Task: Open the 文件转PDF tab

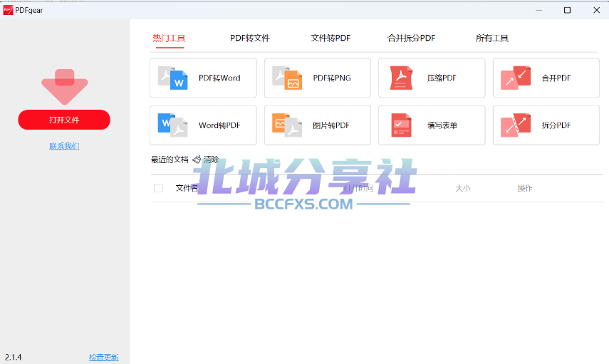Action: click(x=330, y=38)
